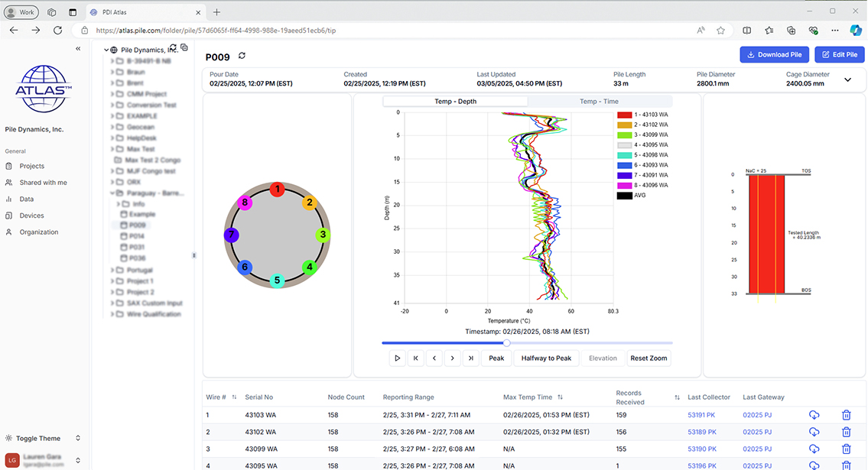
Task: Toggle the AVG legend series
Action: [x=632, y=195]
